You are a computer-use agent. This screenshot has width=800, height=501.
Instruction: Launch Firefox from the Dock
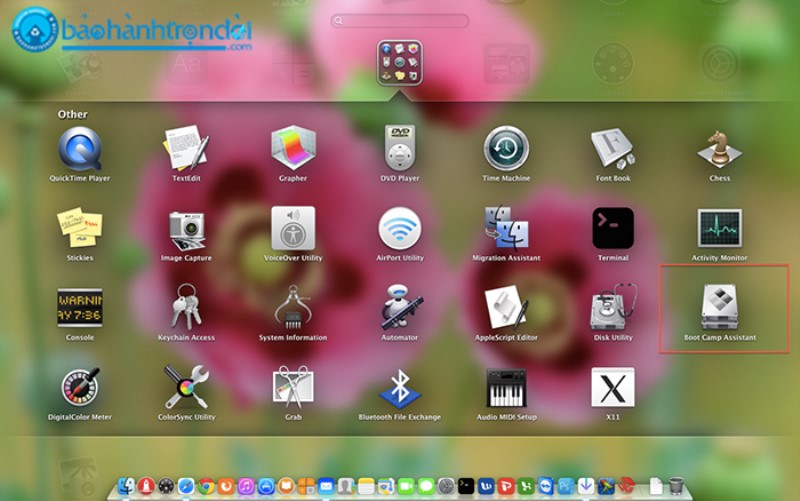226,486
